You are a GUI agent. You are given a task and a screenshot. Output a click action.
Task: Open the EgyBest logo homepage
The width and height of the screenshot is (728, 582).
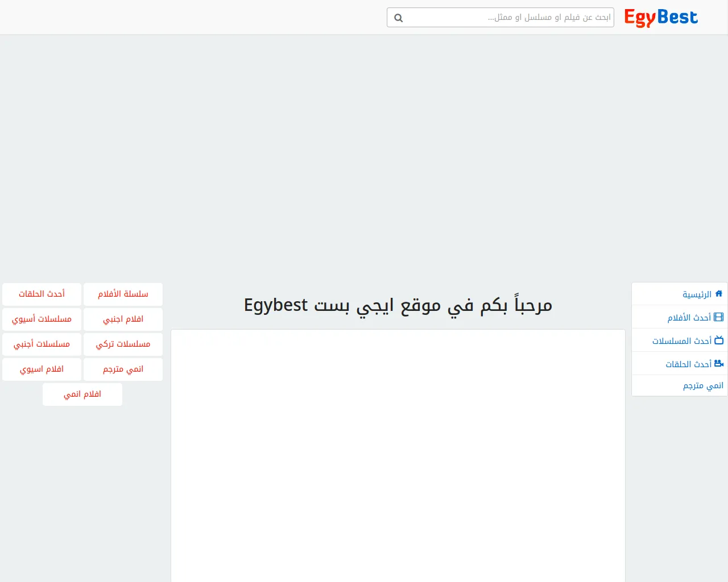[661, 18]
